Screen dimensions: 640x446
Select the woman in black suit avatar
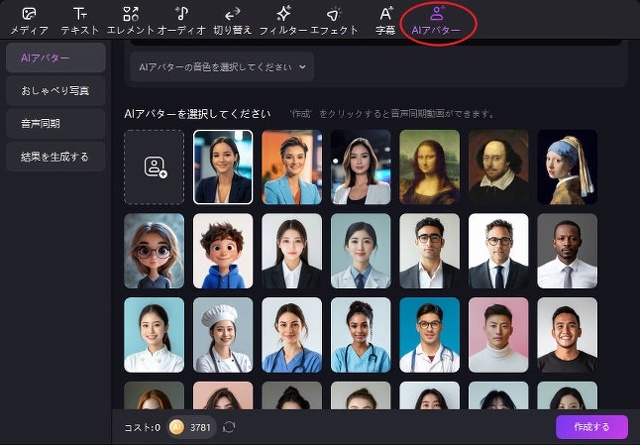[x=292, y=251]
